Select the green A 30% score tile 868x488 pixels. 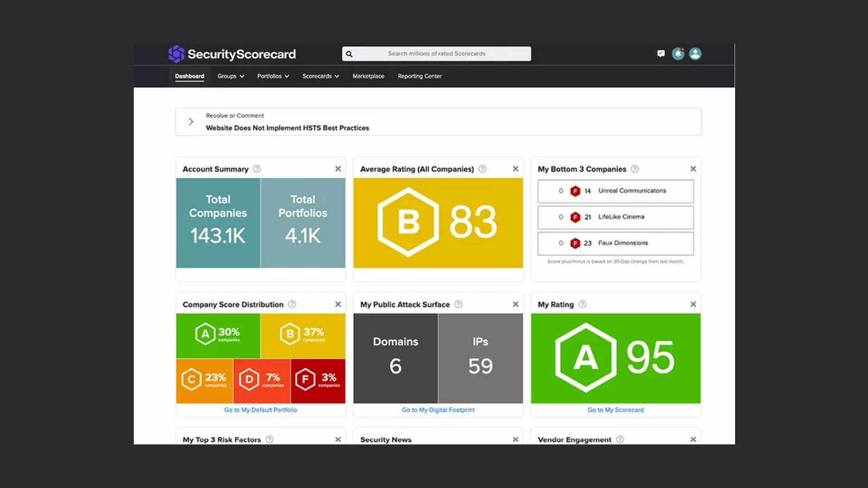tap(218, 336)
